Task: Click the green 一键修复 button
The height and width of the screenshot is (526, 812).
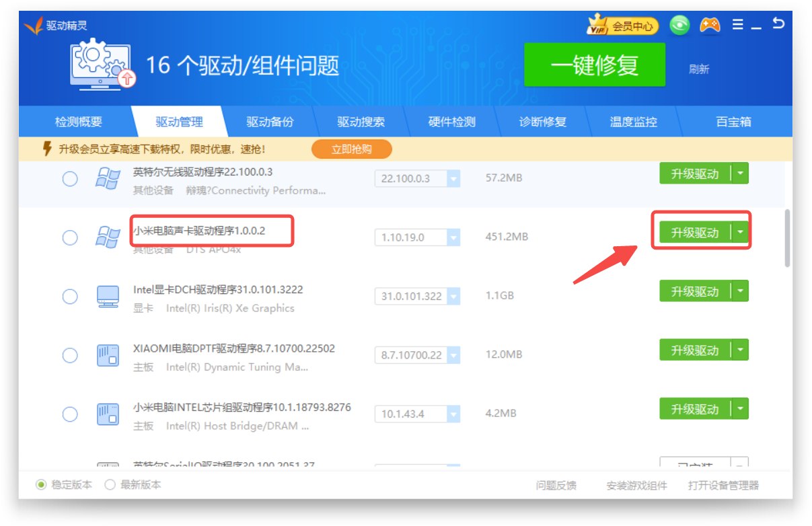Action: pyautogui.click(x=594, y=65)
